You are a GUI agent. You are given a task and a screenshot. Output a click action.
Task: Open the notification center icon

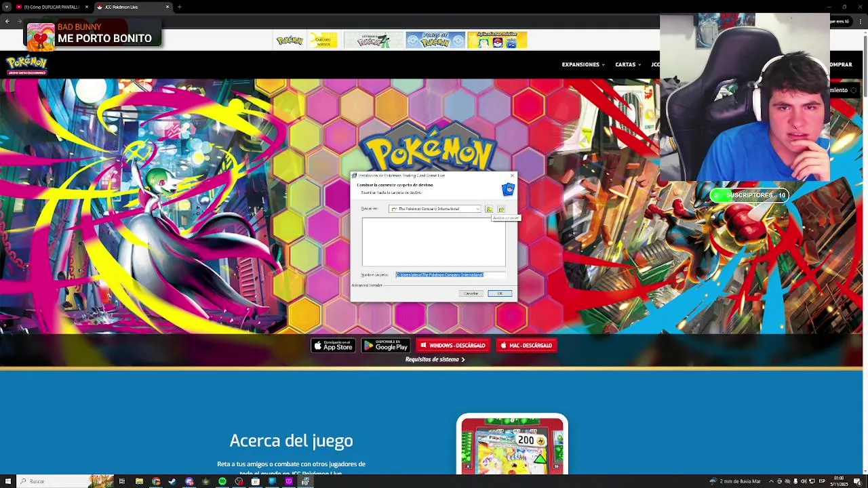click(857, 481)
